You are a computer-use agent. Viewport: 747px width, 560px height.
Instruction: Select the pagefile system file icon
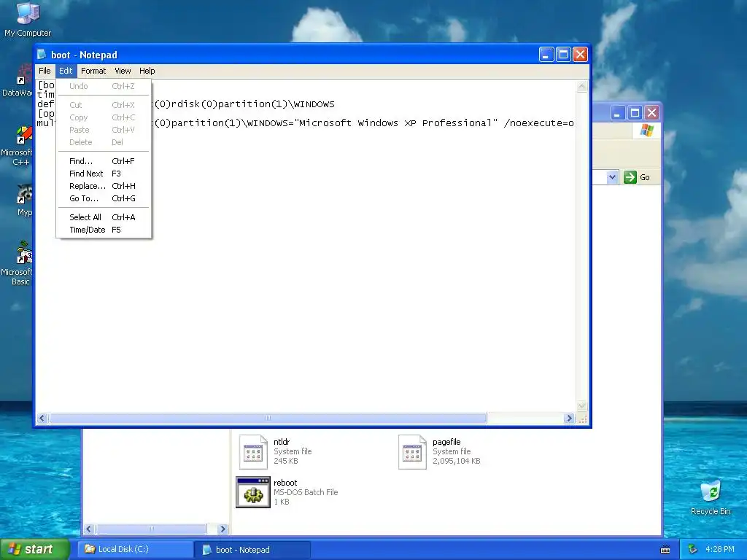(412, 452)
